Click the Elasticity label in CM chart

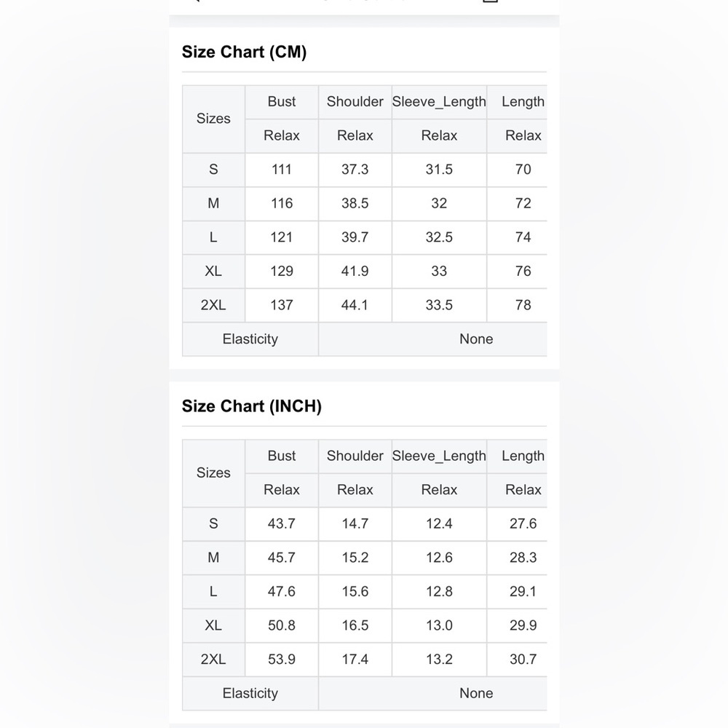point(250,339)
